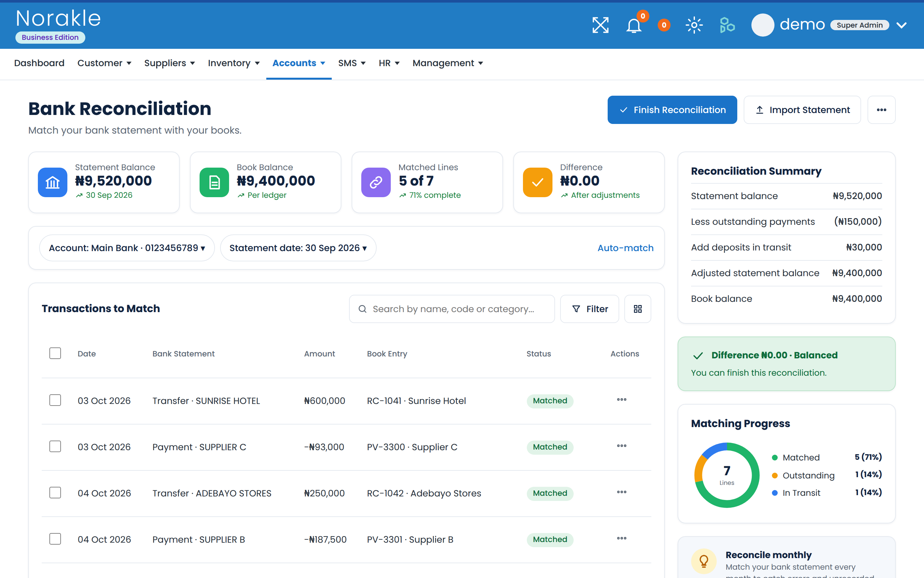
Task: Sort by the Amount column header
Action: pos(319,354)
